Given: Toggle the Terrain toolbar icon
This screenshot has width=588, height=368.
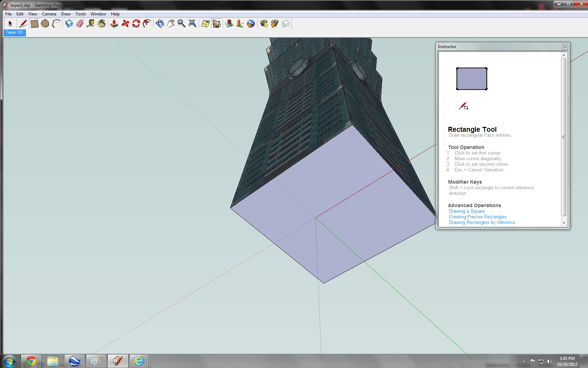Looking at the screenshot, I should click(x=217, y=23).
